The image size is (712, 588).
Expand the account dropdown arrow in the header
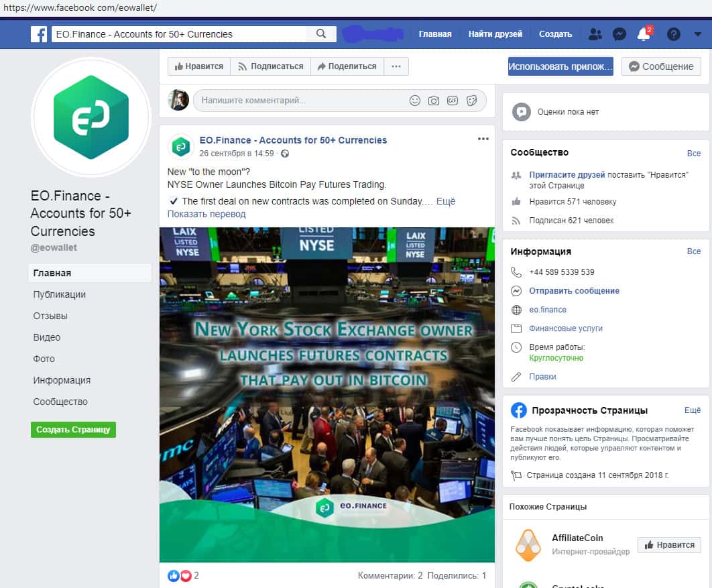click(x=698, y=34)
